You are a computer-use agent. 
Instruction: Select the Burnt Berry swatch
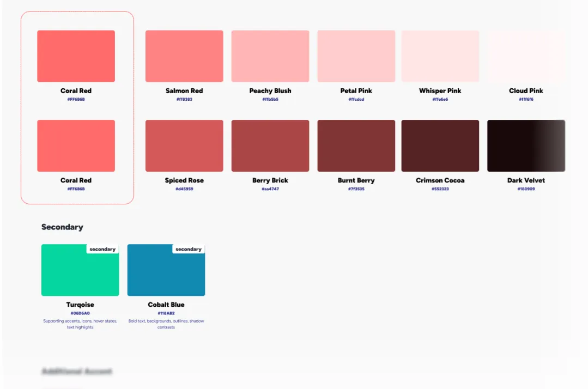pyautogui.click(x=356, y=145)
